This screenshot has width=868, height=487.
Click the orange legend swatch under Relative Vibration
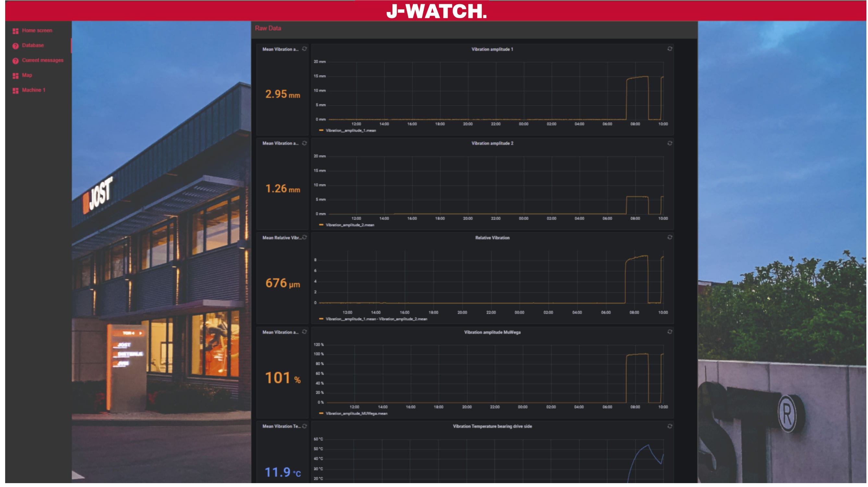click(x=321, y=318)
